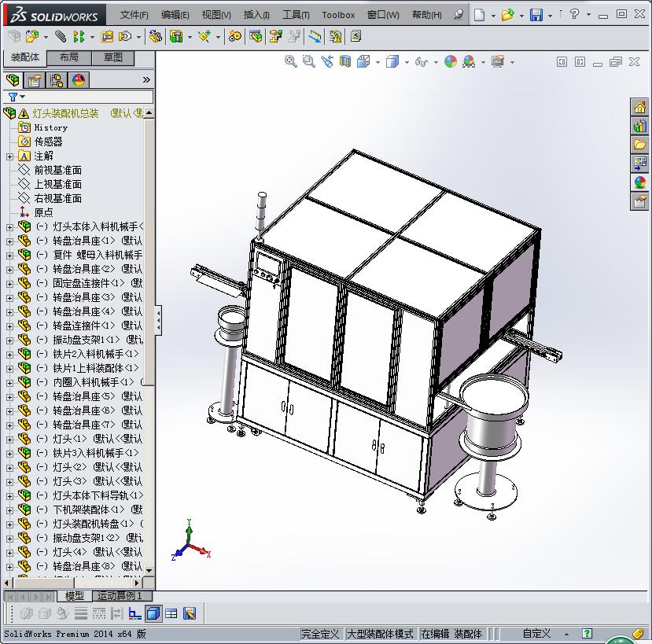Click the View Orientation cube icon
The width and height of the screenshot is (652, 644).
click(363, 61)
